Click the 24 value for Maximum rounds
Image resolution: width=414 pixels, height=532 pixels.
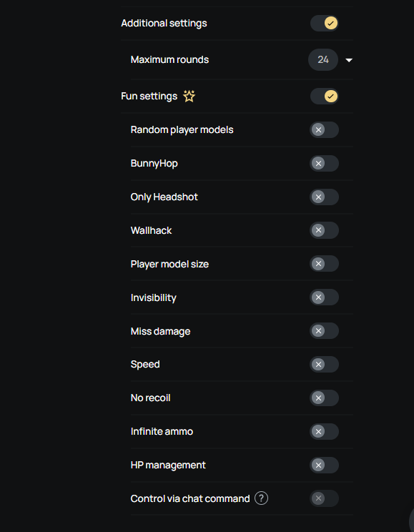pyautogui.click(x=323, y=60)
